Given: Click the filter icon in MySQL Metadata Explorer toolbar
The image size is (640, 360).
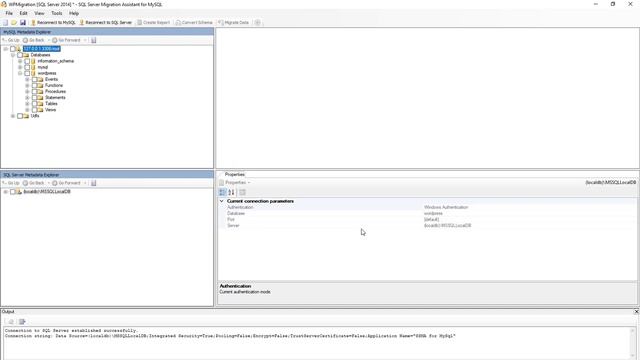Looking at the screenshot, I should click(x=93, y=40).
